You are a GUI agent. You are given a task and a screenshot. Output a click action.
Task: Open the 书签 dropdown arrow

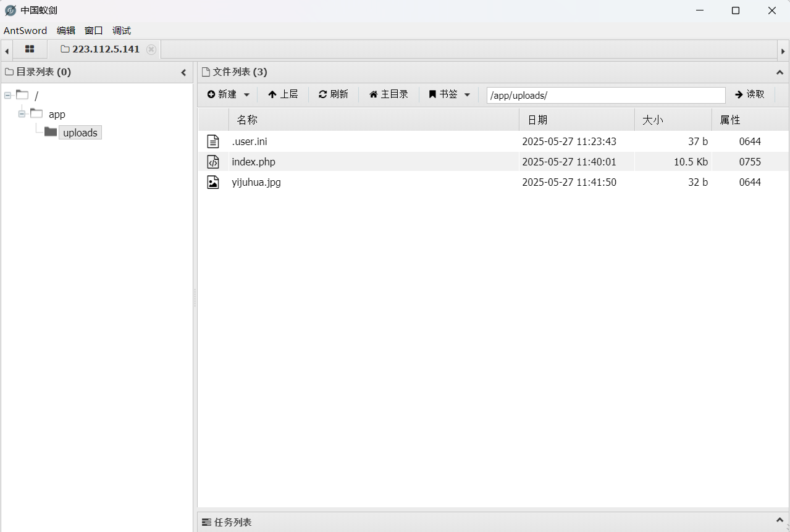pos(467,94)
